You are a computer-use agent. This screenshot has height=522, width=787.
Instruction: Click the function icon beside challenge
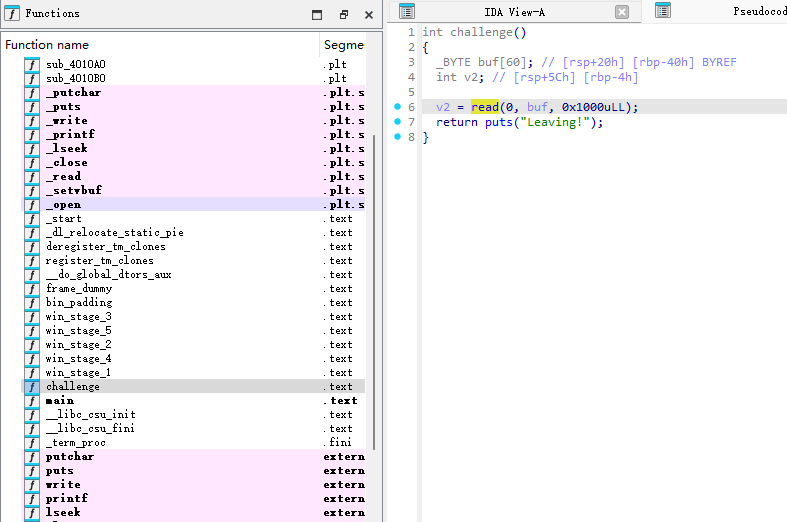coord(32,387)
